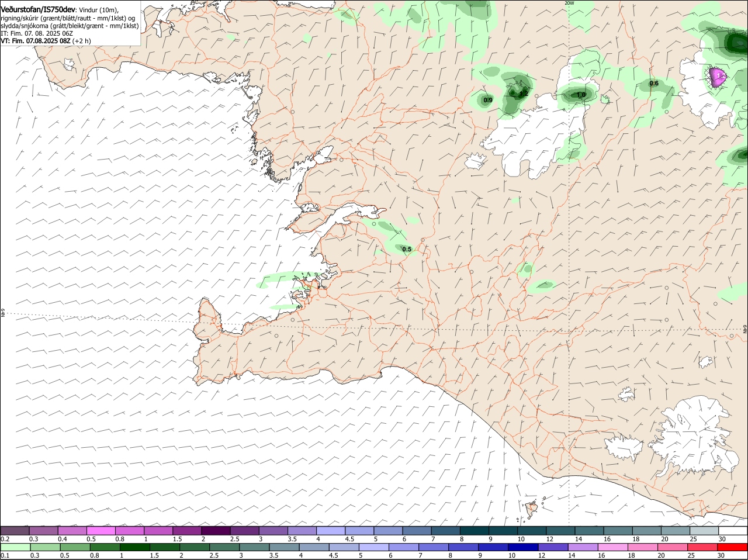The image size is (748, 560).
Task: Pick the white 30 swatch ending the snow legend
Action: pyautogui.click(x=733, y=530)
